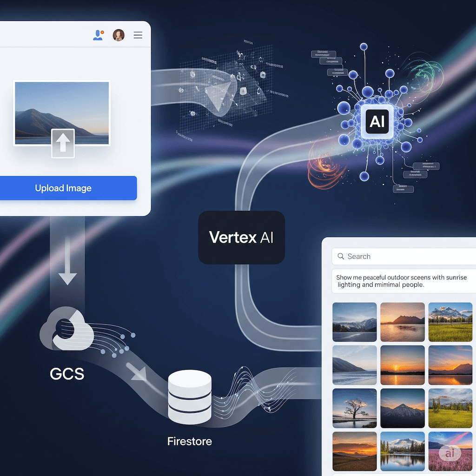Open the orange sunset mountain lake thumbnail

(x=403, y=322)
